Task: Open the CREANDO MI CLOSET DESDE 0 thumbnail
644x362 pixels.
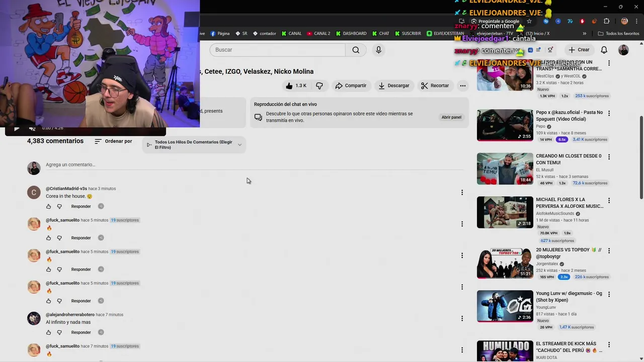Action: pos(505,169)
